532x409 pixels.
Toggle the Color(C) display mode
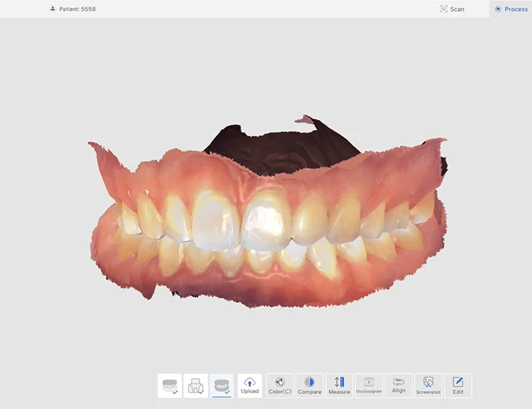tap(280, 386)
